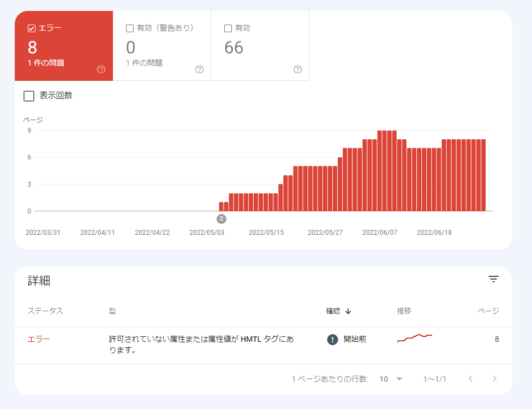Open the filter icon in 詳細 section
532x409 pixels.
pos(493,280)
